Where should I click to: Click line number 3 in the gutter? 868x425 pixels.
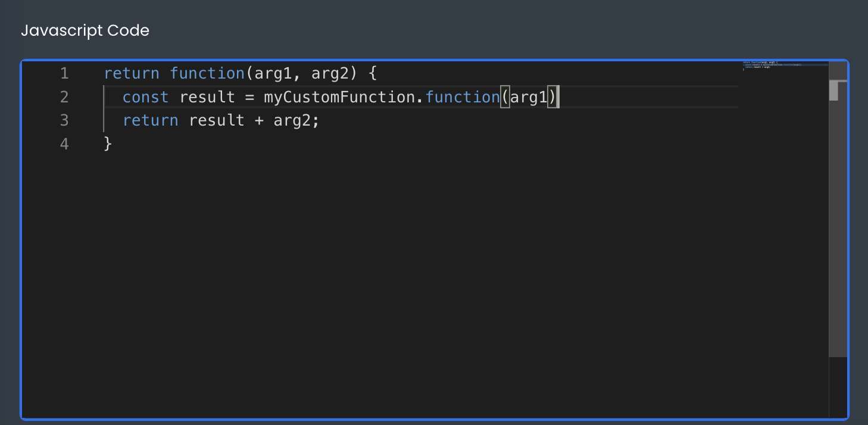coord(64,121)
